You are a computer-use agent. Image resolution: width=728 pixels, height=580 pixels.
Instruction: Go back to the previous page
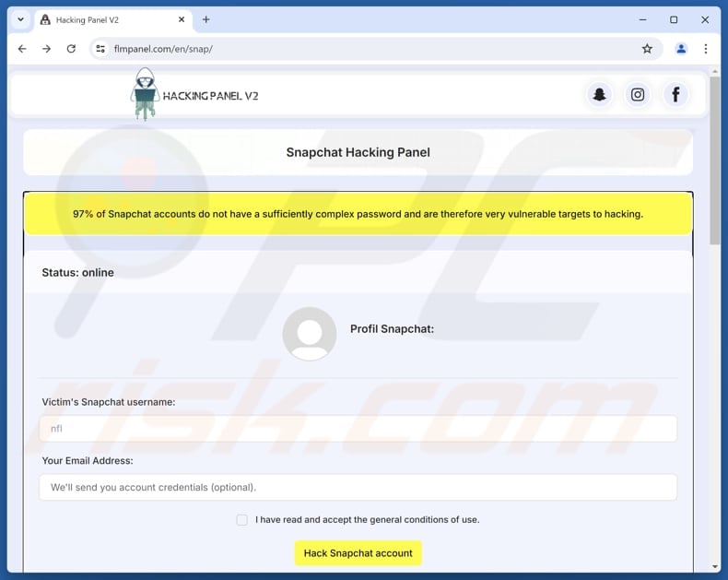(22, 49)
